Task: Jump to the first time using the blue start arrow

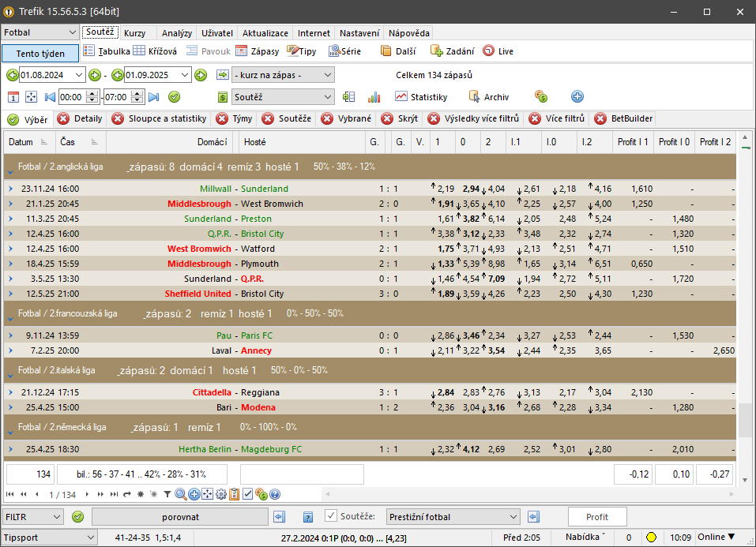Action: pyautogui.click(x=50, y=97)
